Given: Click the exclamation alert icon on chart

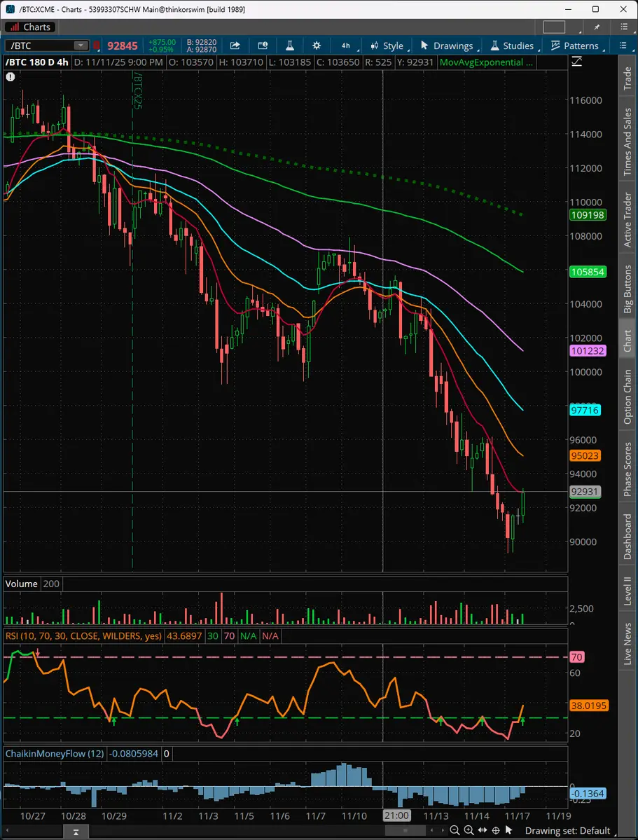Looking at the screenshot, I should (x=11, y=77).
